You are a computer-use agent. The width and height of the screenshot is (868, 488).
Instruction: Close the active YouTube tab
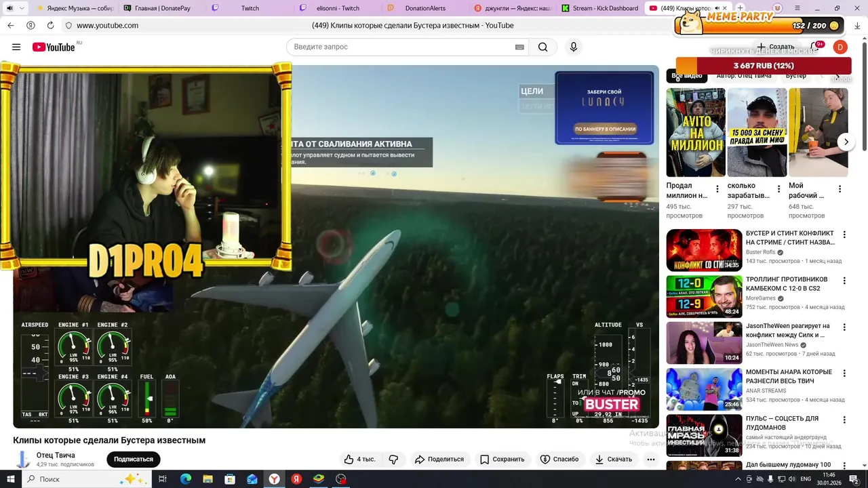click(x=724, y=8)
